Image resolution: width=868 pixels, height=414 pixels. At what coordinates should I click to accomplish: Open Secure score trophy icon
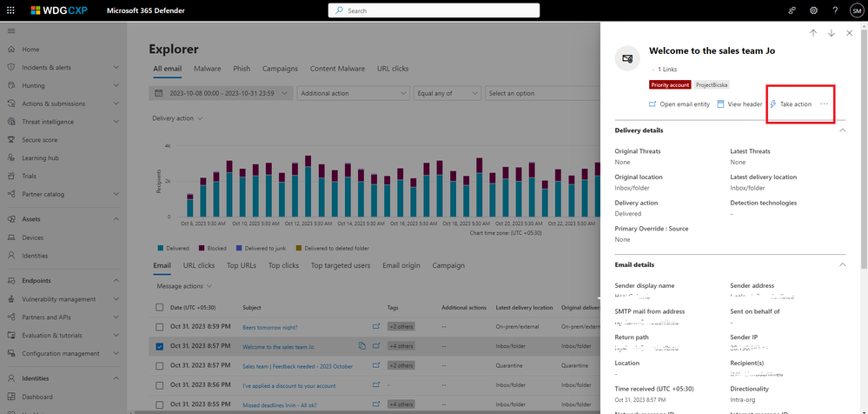[11, 140]
